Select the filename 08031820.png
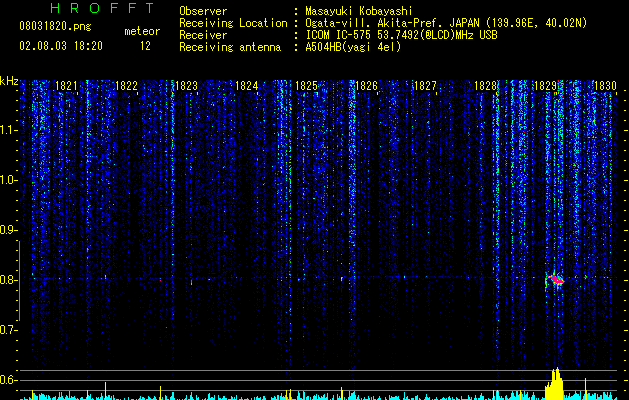This screenshot has width=629, height=400. [55, 27]
